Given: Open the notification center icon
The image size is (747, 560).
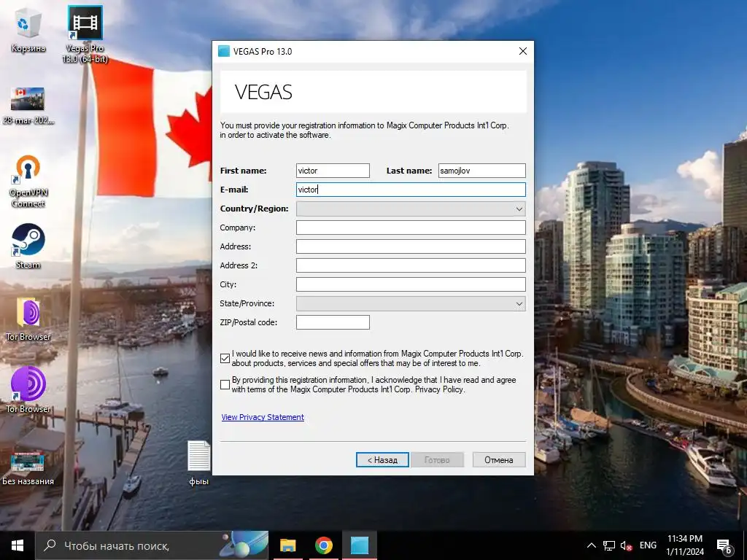Looking at the screenshot, I should [x=724, y=546].
